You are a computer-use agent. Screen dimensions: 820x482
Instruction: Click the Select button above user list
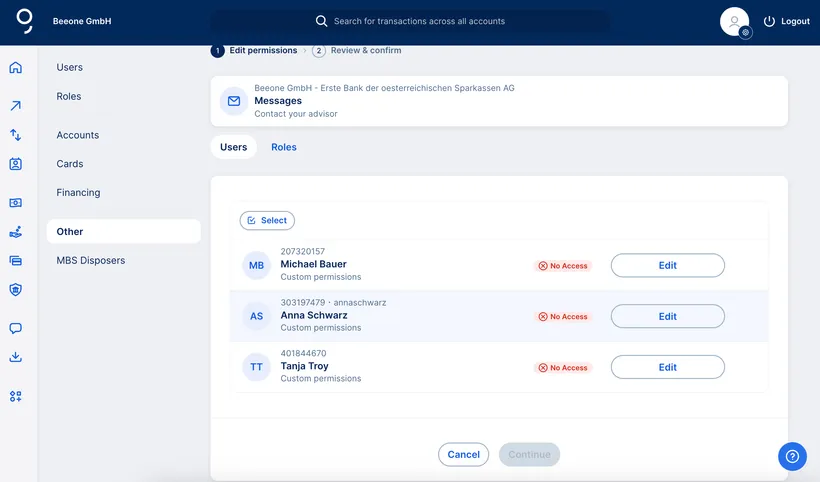click(x=267, y=221)
